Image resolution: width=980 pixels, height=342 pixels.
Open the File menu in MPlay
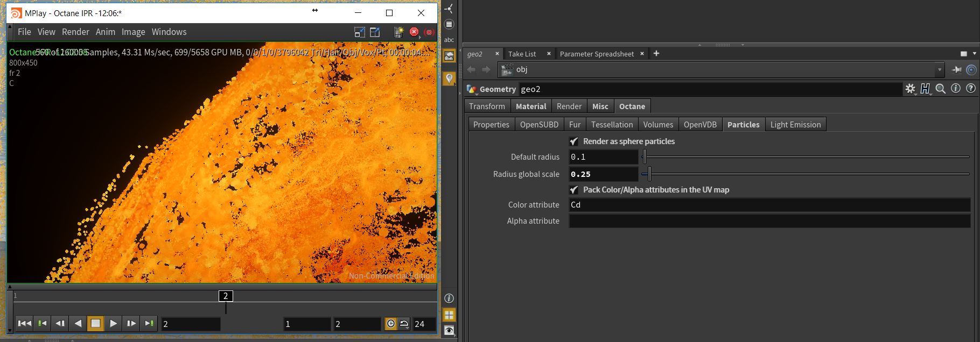[24, 32]
